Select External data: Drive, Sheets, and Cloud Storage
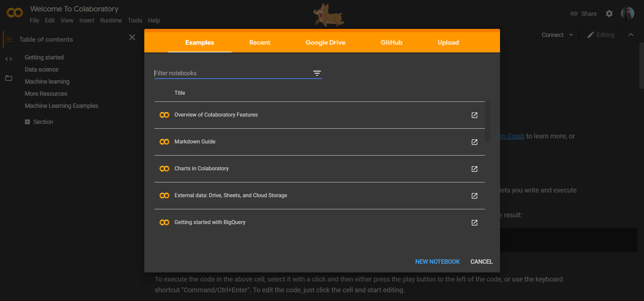Screen dimensions: 644x301 231,196
